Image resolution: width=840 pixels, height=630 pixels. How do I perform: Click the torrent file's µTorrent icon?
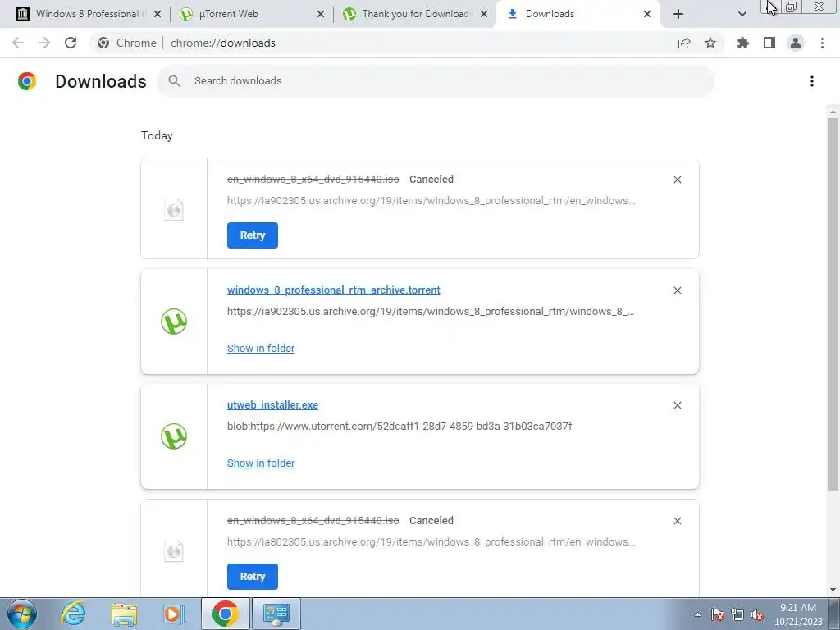(x=174, y=322)
